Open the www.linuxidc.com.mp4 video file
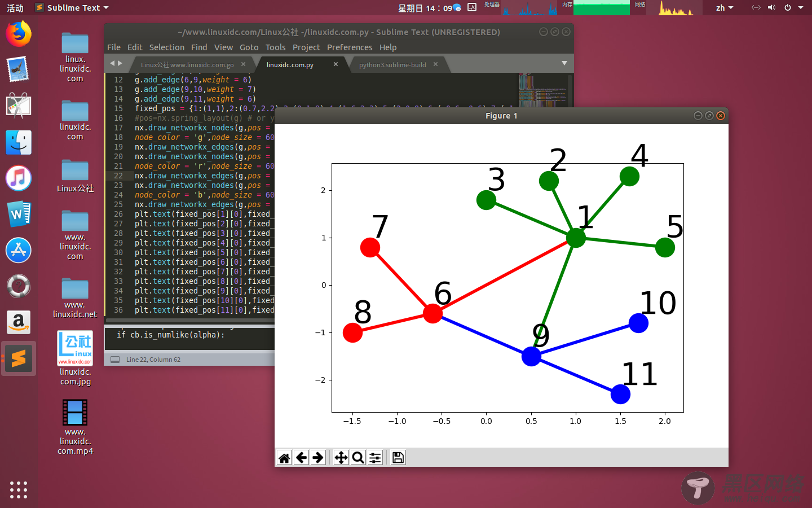 75,427
